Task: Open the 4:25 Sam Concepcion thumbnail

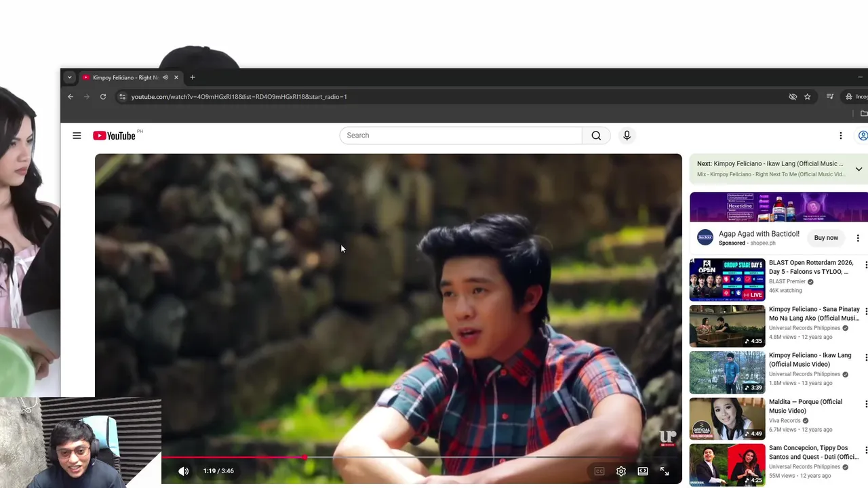Action: 727,464
